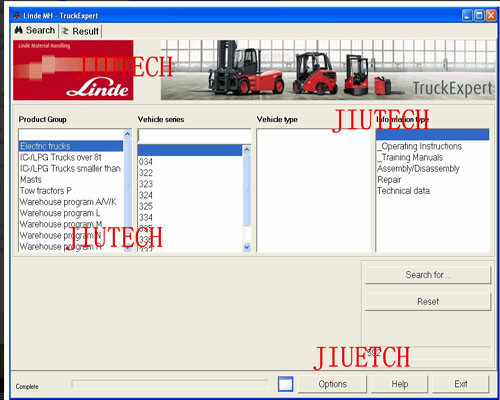This screenshot has width=500, height=400.
Task: Click the Vehicle series filter input field
Action: 194,136
